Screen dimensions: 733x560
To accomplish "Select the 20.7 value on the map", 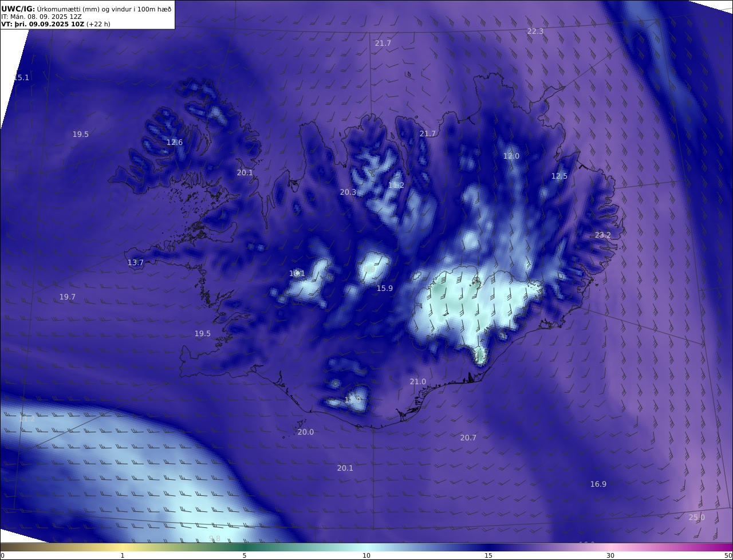I will (x=468, y=437).
